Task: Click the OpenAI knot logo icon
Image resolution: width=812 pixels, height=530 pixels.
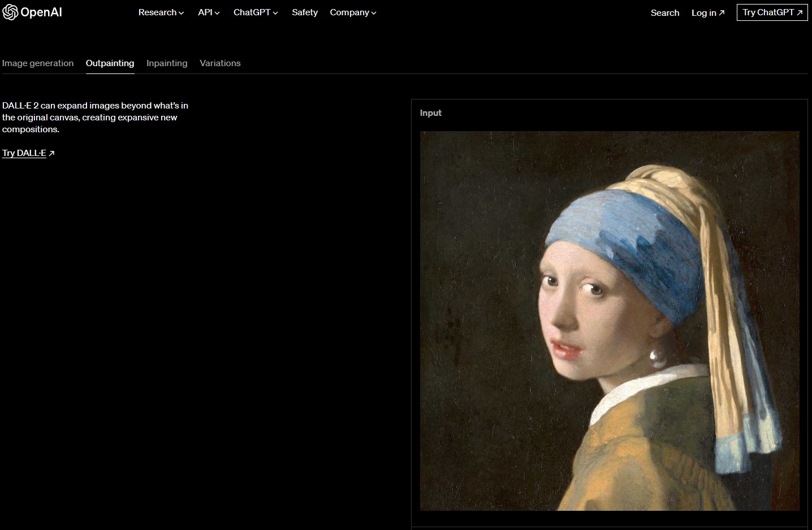Action: pyautogui.click(x=10, y=12)
